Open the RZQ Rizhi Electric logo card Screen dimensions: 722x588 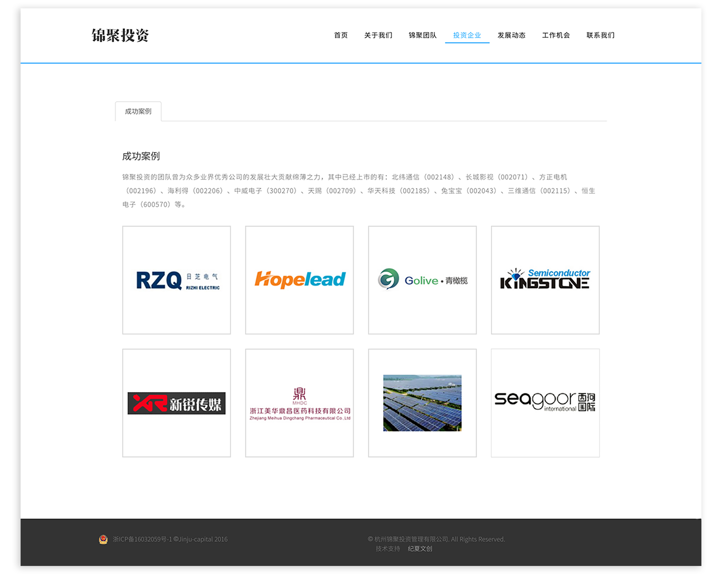click(177, 280)
